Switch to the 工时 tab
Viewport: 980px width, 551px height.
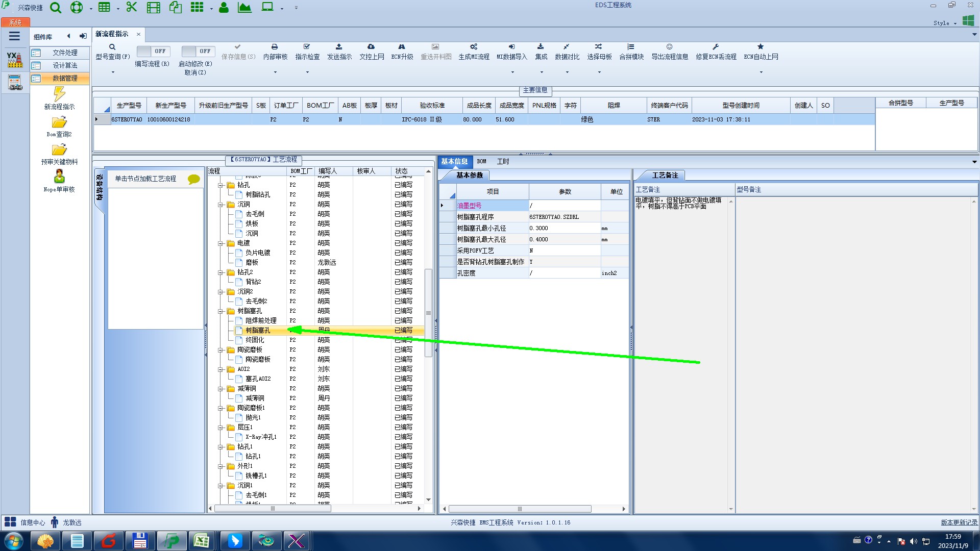503,162
